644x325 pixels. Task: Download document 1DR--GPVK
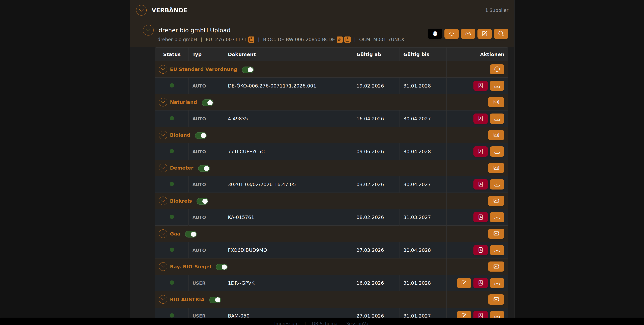pos(497,283)
